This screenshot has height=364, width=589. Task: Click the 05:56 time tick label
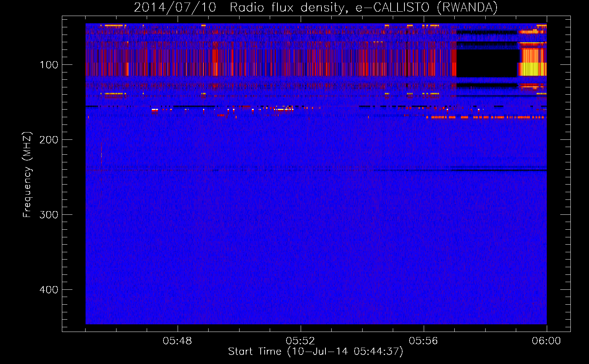[423, 341]
